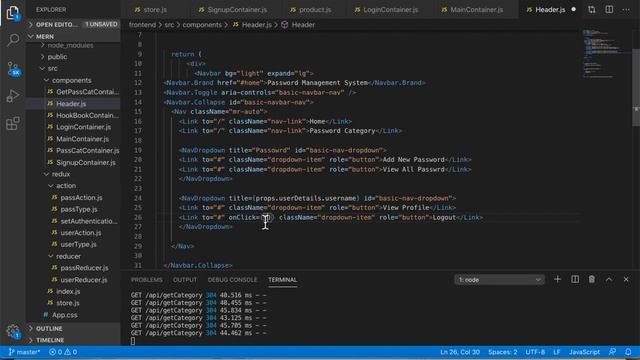The width and height of the screenshot is (640, 360).
Task: Open the editor More Actions menu
Action: click(x=626, y=9)
